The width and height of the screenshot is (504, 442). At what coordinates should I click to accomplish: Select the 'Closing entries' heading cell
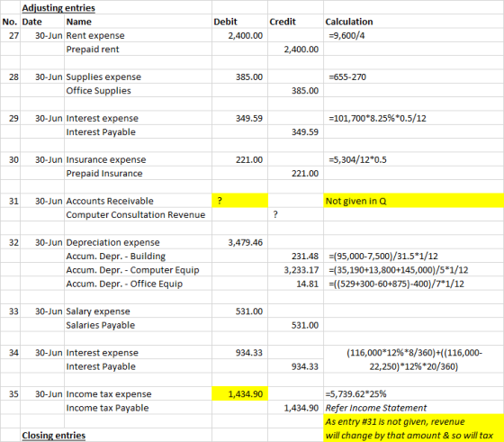coord(53,436)
